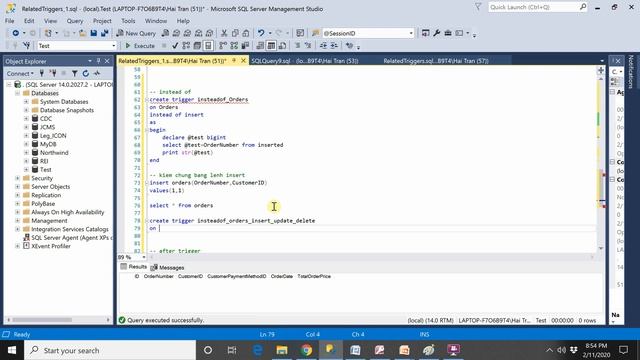Open the Project menu
The height and width of the screenshot is (360, 640).
102,21
